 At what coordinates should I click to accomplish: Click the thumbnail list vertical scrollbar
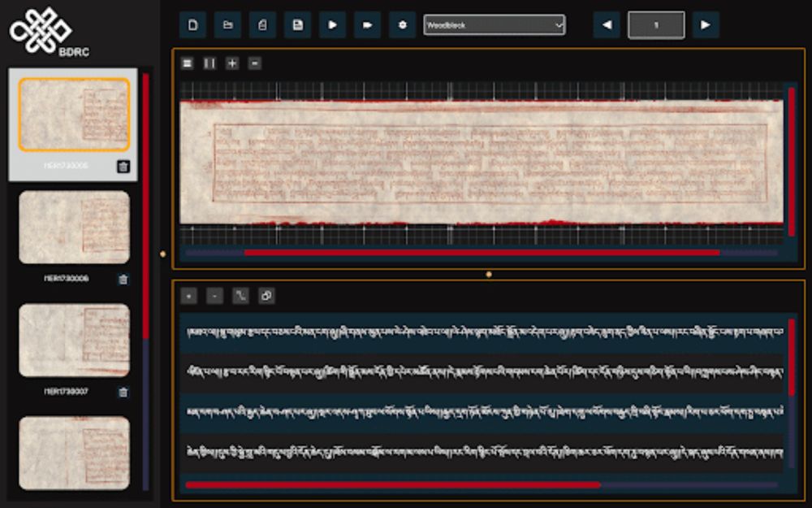point(146,206)
